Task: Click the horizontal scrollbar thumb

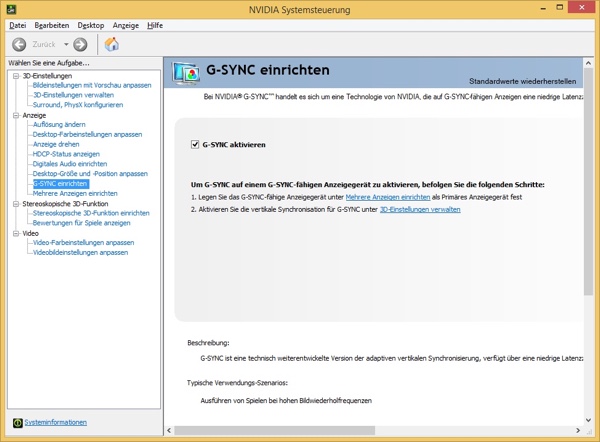Action: [275, 431]
